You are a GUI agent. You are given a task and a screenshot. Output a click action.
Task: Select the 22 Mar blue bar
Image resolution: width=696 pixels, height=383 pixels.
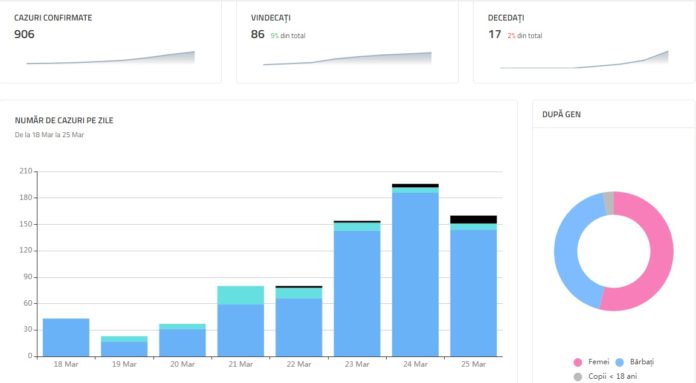[x=299, y=327]
